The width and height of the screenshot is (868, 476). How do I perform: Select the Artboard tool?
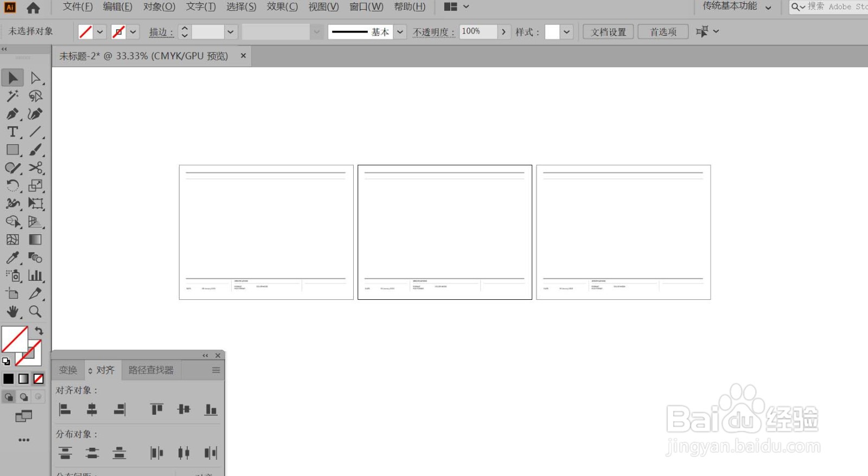(12, 293)
